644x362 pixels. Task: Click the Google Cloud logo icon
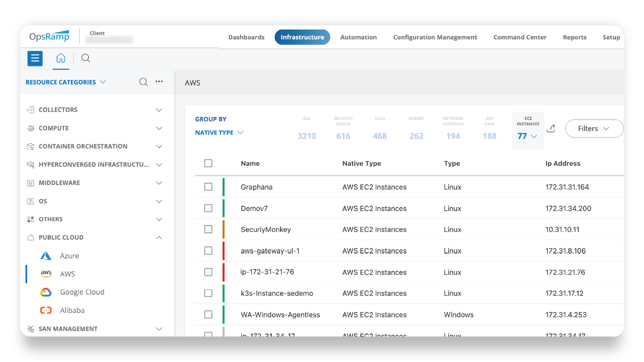[46, 292]
